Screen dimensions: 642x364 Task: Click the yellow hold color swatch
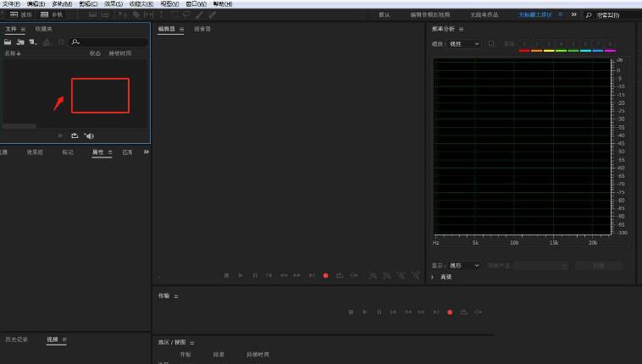coord(549,51)
